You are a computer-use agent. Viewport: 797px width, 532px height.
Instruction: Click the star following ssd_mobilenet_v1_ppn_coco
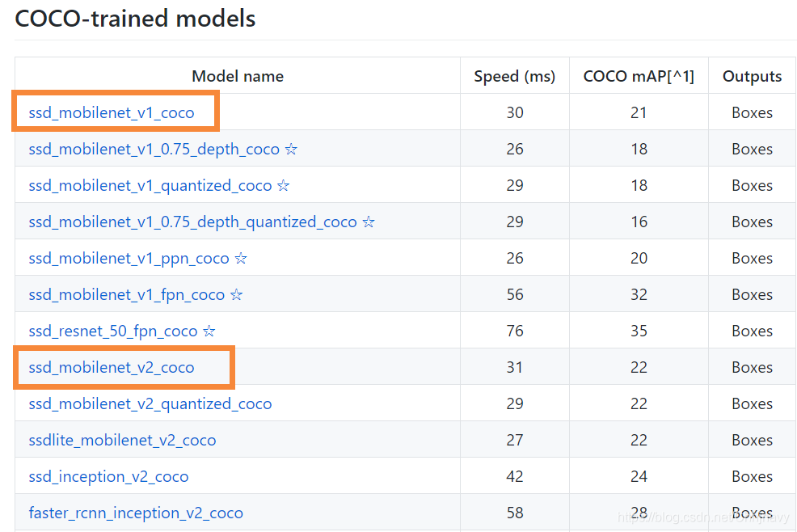[240, 258]
